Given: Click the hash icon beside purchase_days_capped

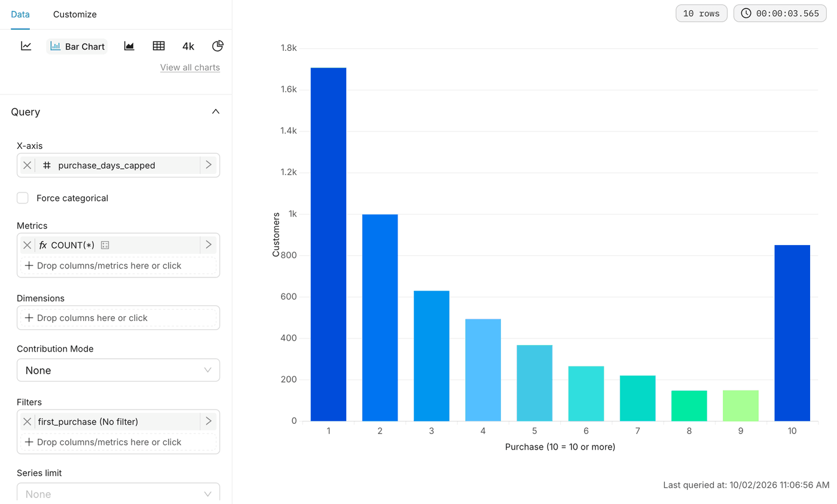Looking at the screenshot, I should point(47,165).
